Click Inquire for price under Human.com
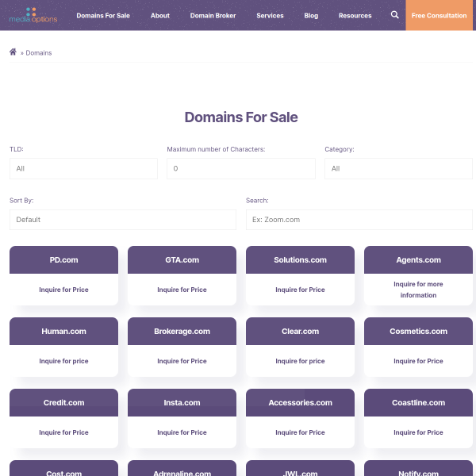The height and width of the screenshot is (476, 476). point(63,361)
